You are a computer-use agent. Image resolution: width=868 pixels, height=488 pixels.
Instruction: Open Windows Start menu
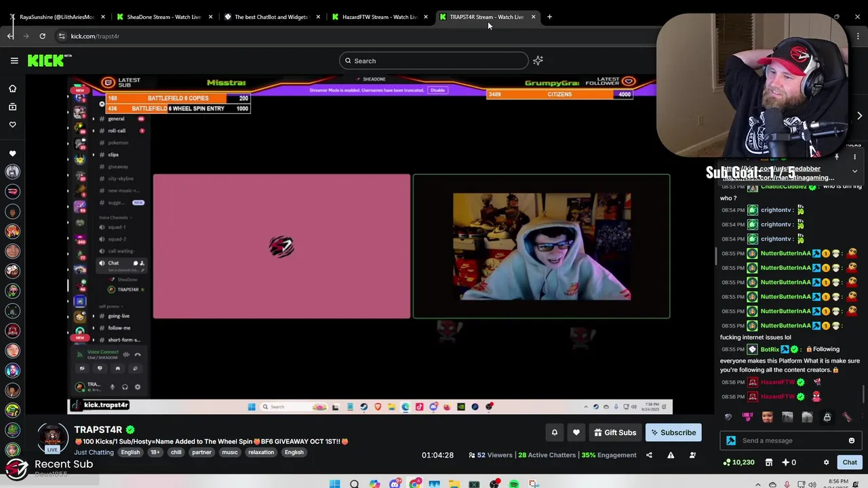click(334, 484)
